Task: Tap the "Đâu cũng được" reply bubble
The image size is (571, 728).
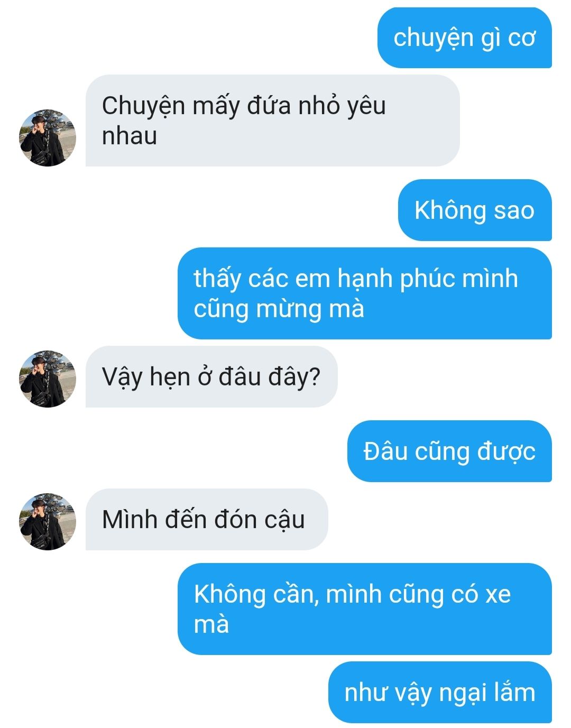Action: click(449, 451)
